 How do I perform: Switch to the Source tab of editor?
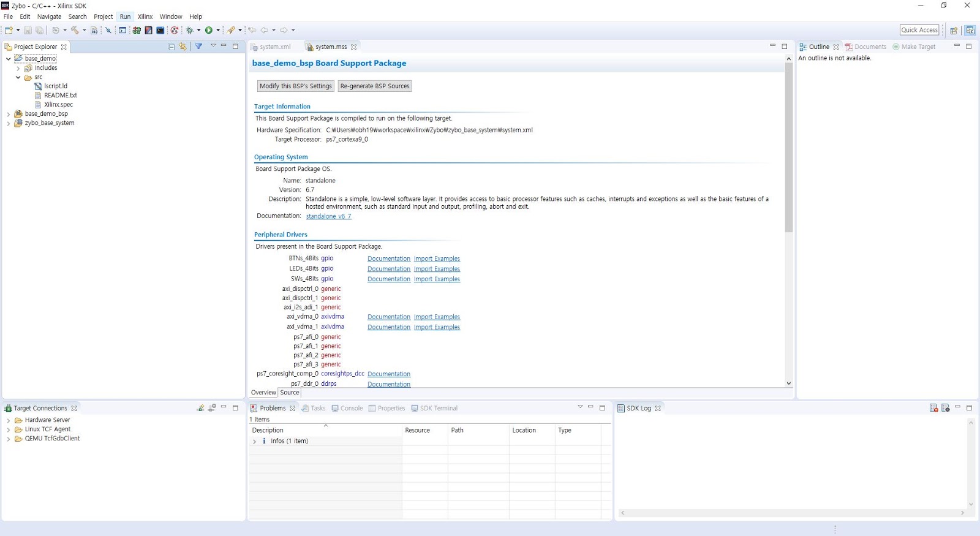(290, 393)
